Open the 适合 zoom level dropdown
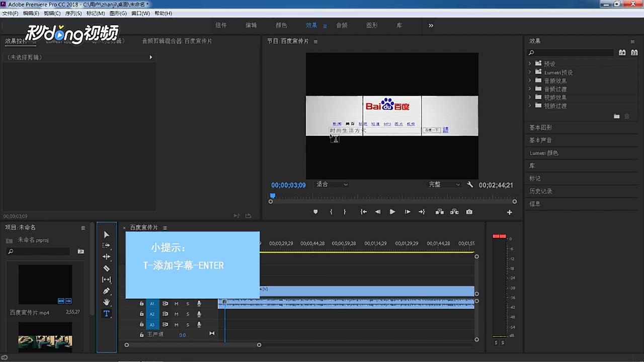 click(332, 185)
